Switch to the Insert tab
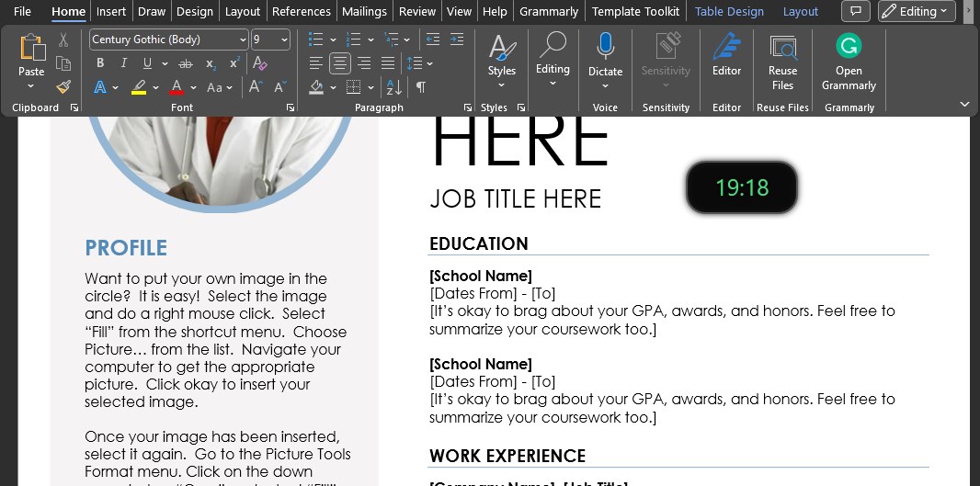Viewport: 980px width, 486px height. point(111,11)
